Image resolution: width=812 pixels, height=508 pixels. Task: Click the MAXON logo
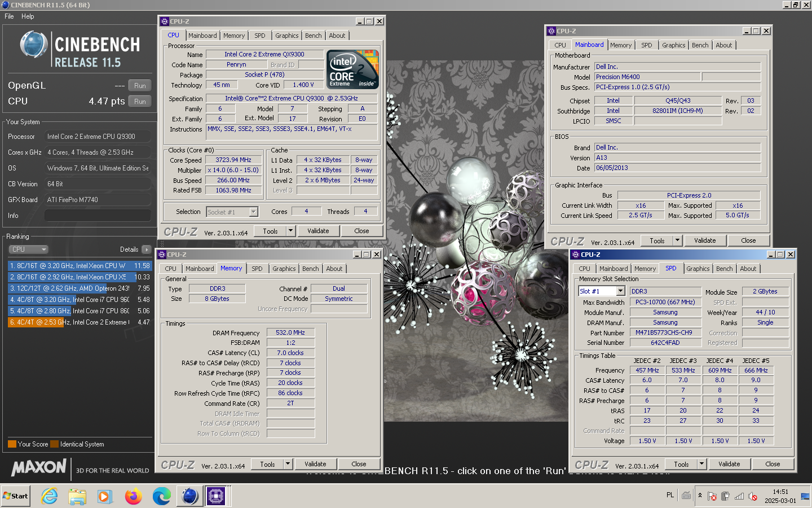39,467
